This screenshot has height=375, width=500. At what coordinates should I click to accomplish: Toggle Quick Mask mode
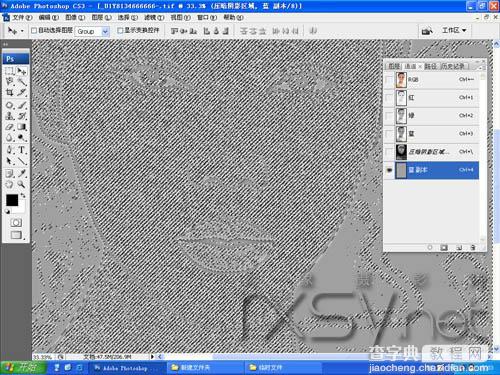(x=16, y=223)
